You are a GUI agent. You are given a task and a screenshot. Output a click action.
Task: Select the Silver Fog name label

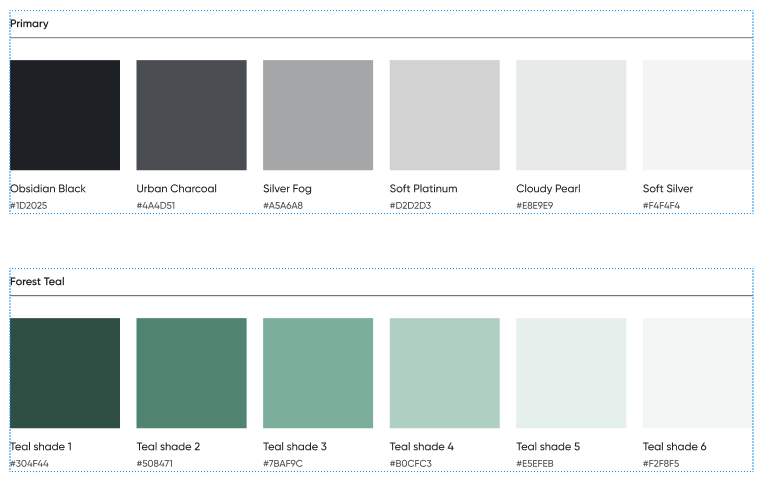coord(287,189)
